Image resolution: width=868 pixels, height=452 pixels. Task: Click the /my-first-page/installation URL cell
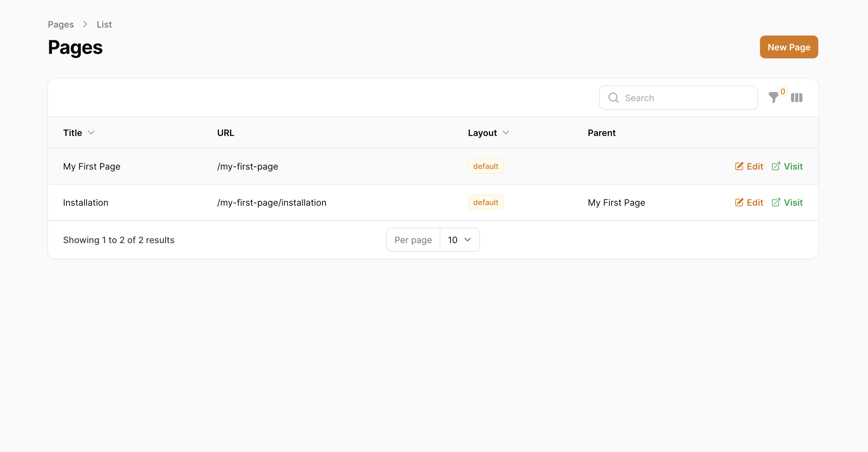click(271, 202)
